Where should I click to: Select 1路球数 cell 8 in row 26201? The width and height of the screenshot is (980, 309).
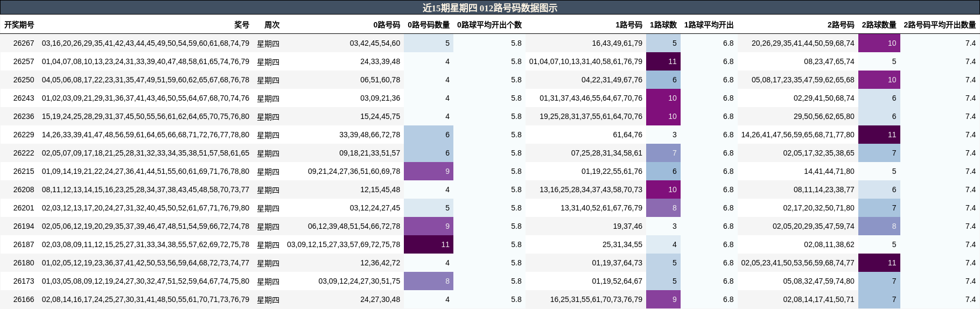coord(663,208)
